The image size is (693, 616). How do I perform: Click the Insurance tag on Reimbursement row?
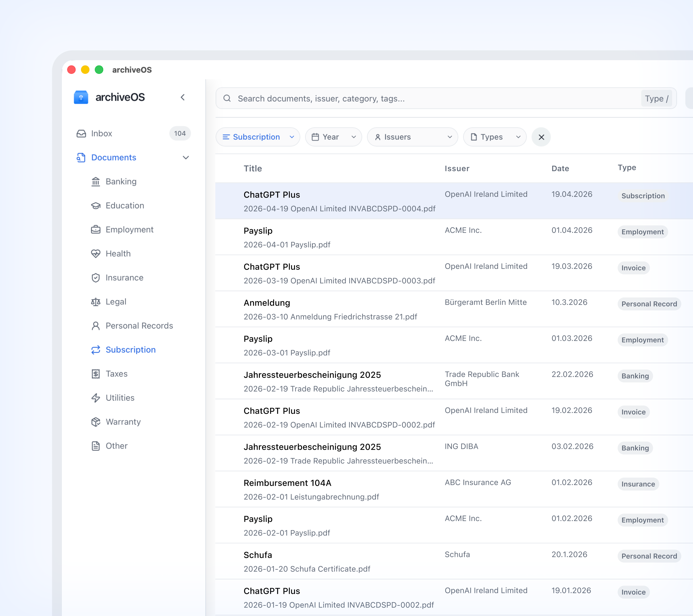638,484
